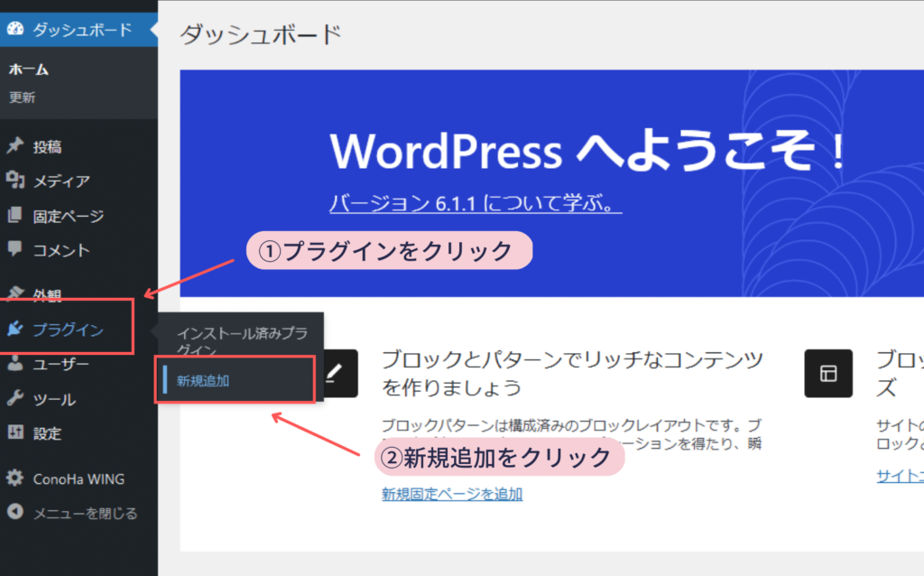This screenshot has width=924, height=576.
Task: Click the user icon beside ユーザー
Action: coord(15,363)
